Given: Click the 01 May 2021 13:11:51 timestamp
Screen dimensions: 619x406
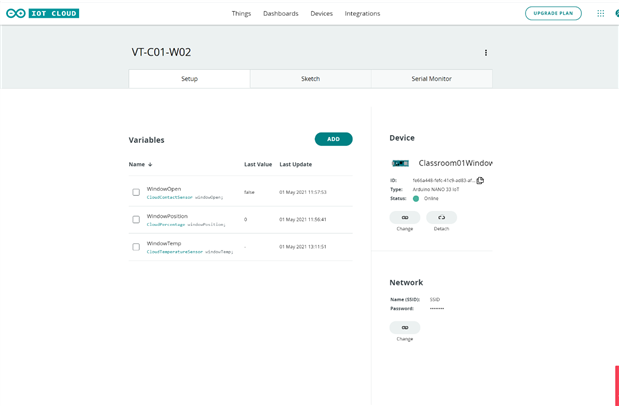Looking at the screenshot, I should (x=303, y=247).
